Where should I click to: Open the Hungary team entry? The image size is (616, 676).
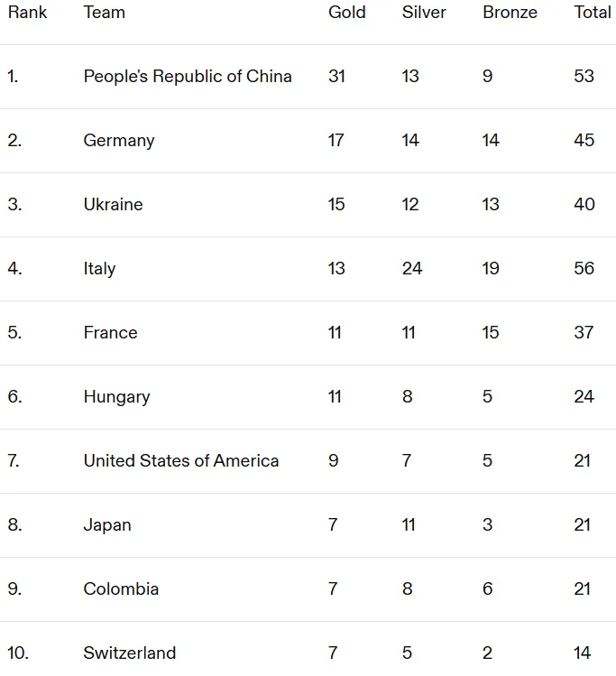tap(116, 397)
